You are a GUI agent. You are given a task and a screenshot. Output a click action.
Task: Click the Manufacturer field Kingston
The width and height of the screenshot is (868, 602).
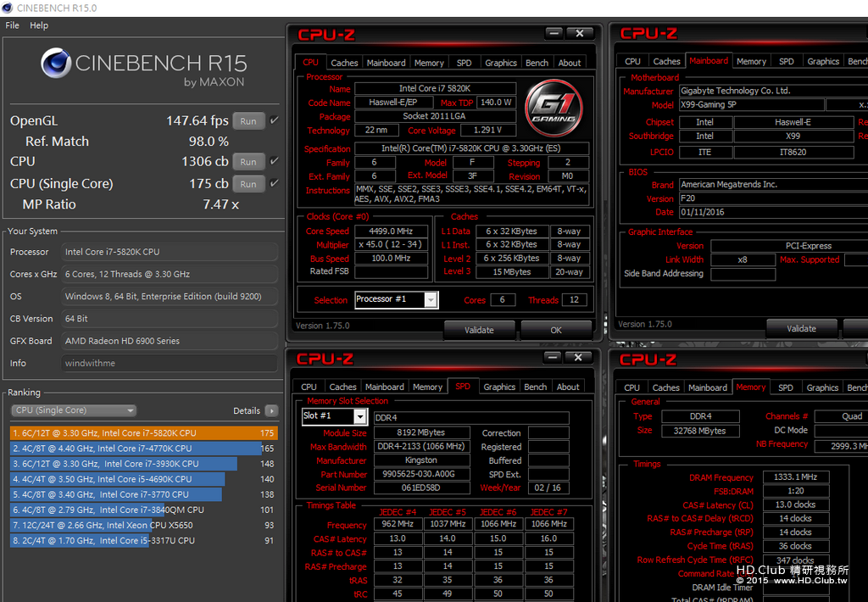[x=422, y=460]
